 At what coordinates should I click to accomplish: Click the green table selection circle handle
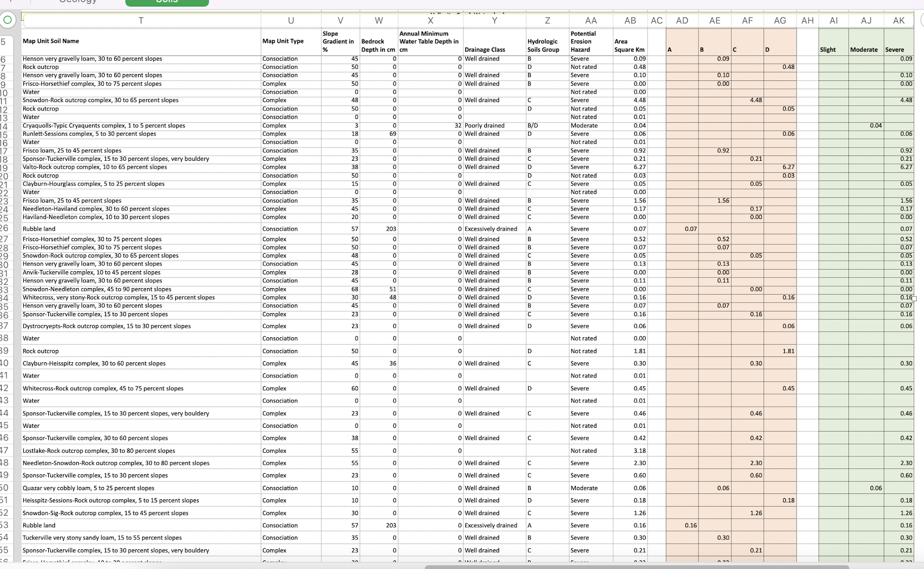point(8,20)
